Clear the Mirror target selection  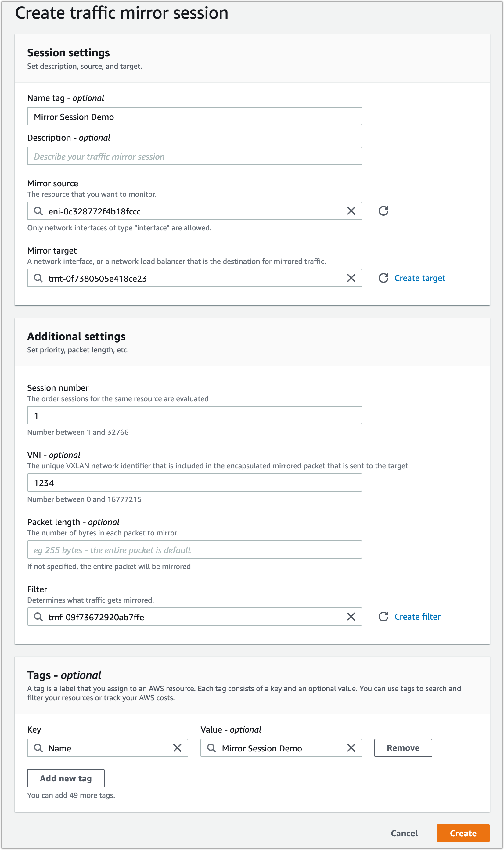(351, 278)
